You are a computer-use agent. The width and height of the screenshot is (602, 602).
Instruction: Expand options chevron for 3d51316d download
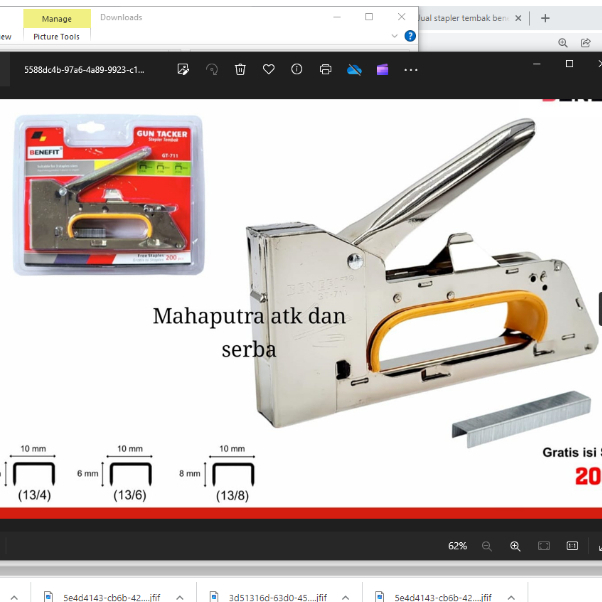click(x=343, y=597)
